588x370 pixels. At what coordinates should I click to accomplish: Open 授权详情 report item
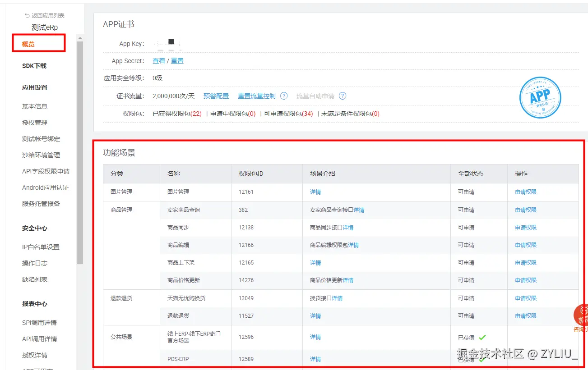click(35, 355)
